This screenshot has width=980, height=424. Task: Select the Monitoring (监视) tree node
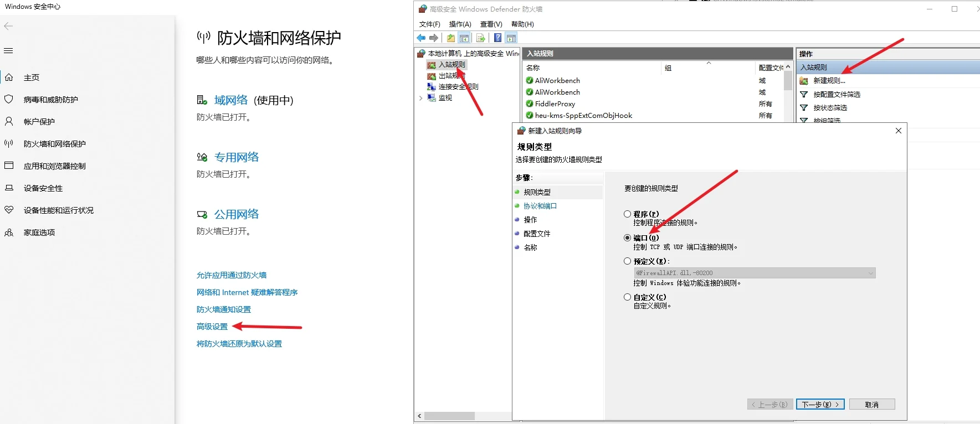click(445, 98)
